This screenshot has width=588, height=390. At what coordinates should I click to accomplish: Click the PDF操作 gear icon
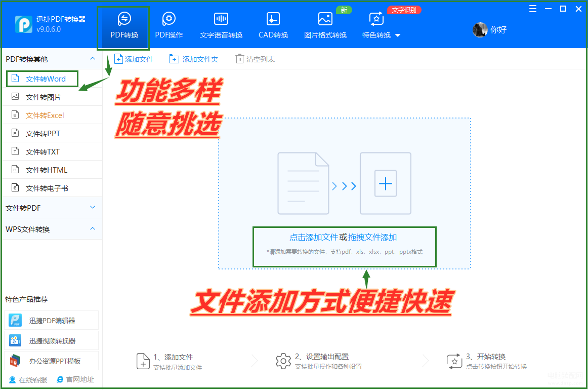pos(169,18)
